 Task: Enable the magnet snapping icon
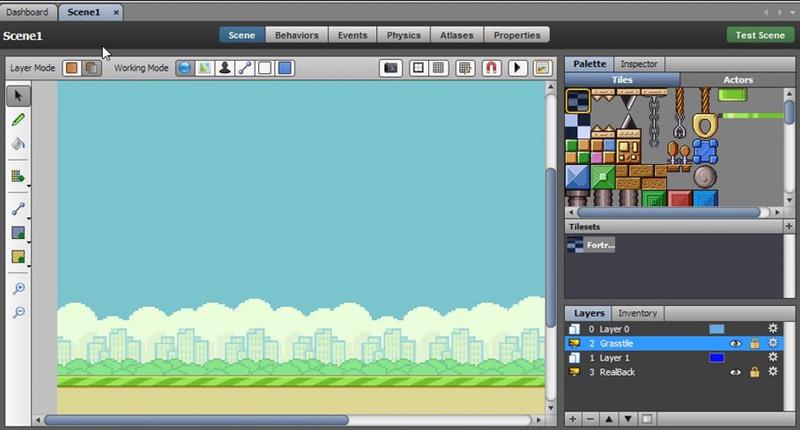pos(492,68)
